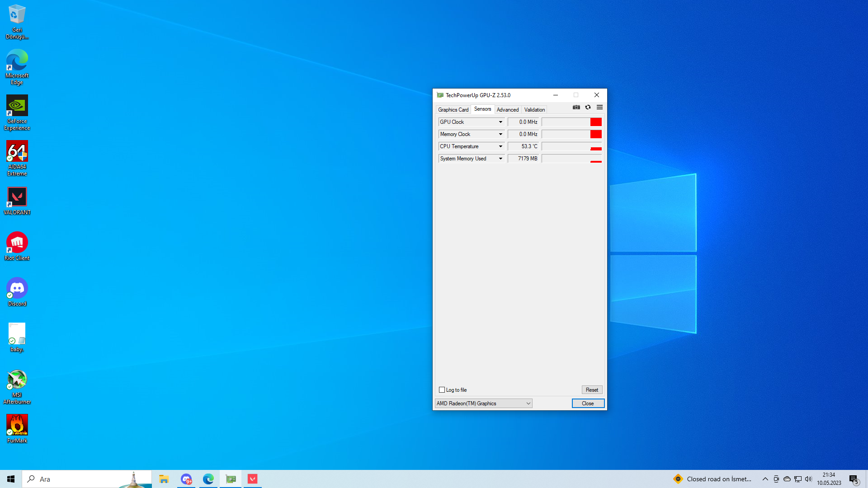Click the Valorant icon in taskbar
The height and width of the screenshot is (488, 868).
coord(253,479)
